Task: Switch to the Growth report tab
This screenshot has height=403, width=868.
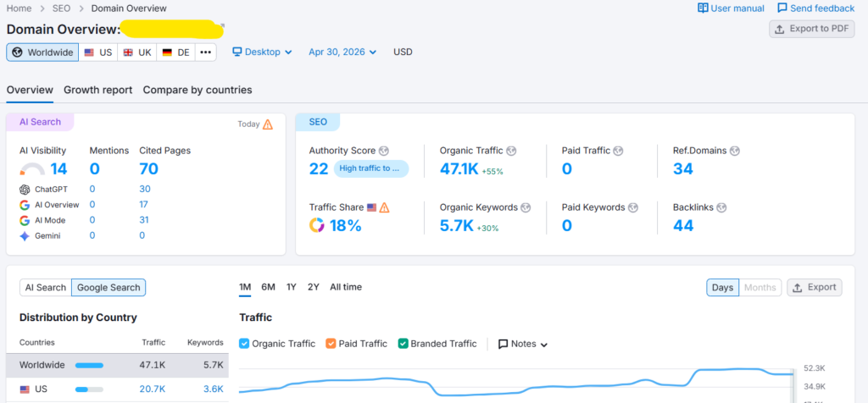Action: coord(98,90)
